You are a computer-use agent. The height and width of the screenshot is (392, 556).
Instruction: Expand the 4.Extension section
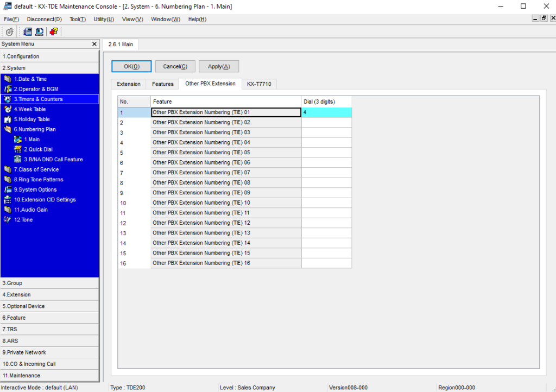click(x=49, y=294)
